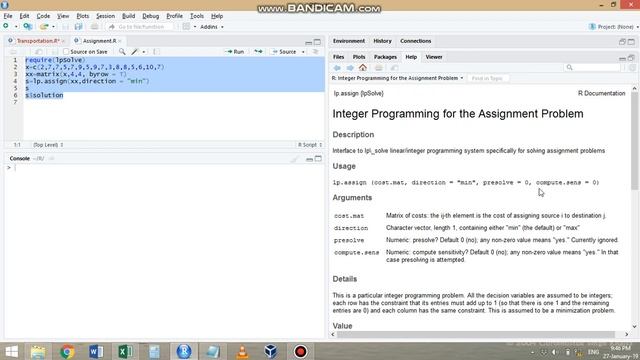Screen dimensions: 640x360
Task: Click the workspace panes grid icon
Action: [x=186, y=27]
